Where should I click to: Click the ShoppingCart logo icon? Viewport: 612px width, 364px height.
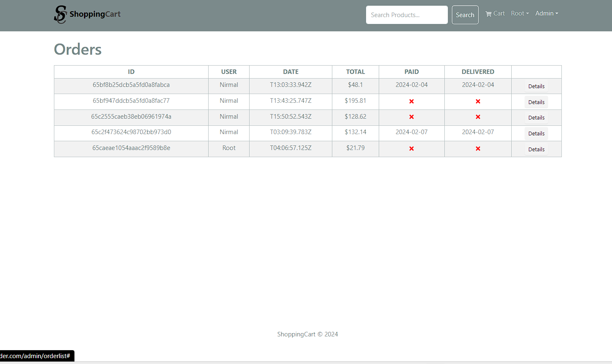[x=60, y=15]
